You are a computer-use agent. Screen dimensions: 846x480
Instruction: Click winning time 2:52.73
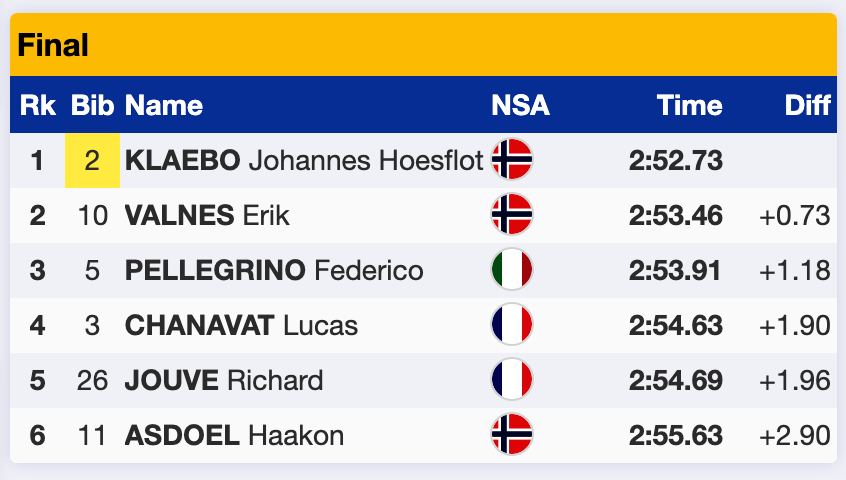click(x=676, y=160)
